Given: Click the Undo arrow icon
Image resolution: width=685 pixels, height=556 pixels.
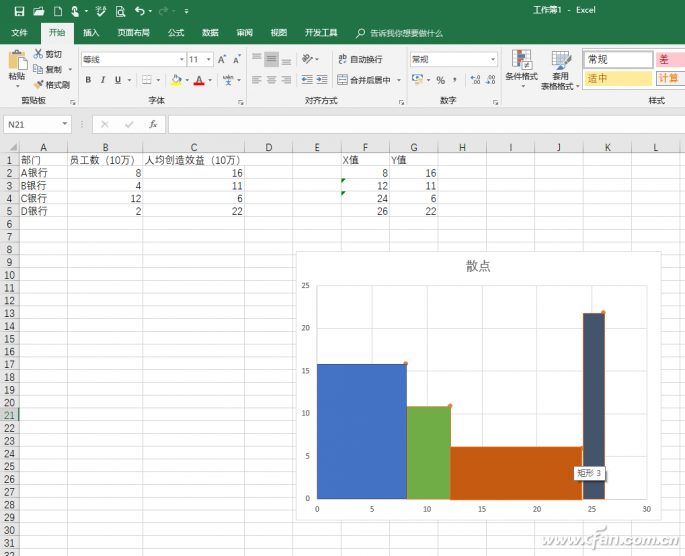Looking at the screenshot, I should 139,11.
